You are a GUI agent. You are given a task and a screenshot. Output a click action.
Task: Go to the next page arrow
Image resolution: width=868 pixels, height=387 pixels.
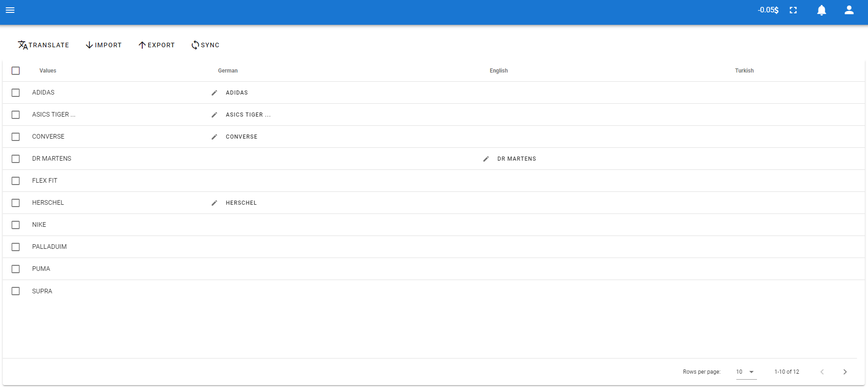point(845,372)
